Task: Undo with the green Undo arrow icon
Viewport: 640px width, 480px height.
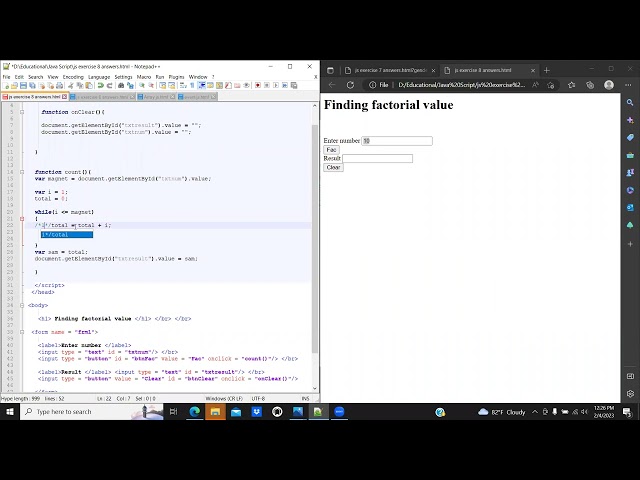Action: click(100, 85)
